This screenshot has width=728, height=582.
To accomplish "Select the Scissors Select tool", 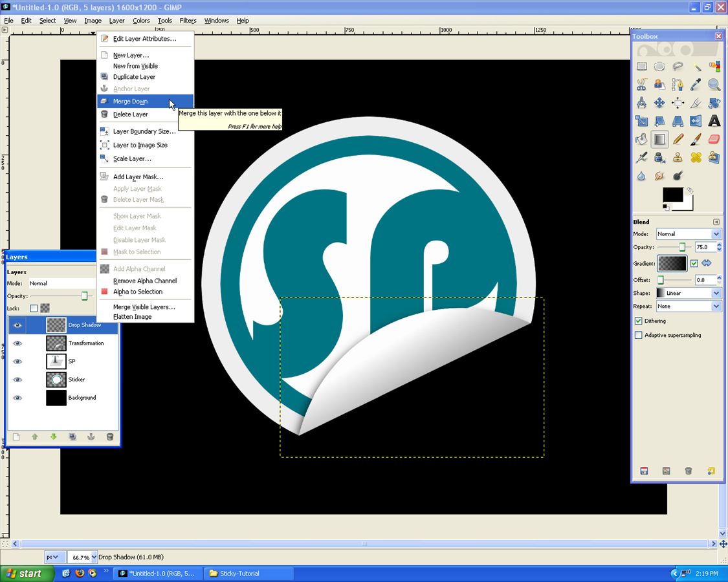I will click(642, 85).
